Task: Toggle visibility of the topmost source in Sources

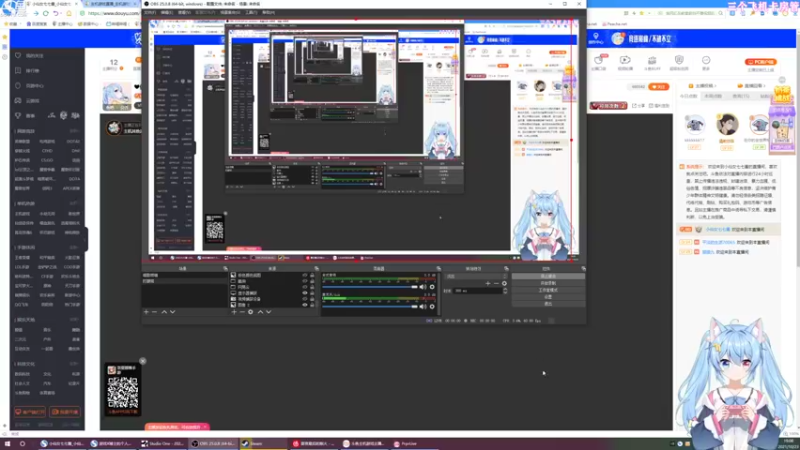Action: [x=305, y=275]
